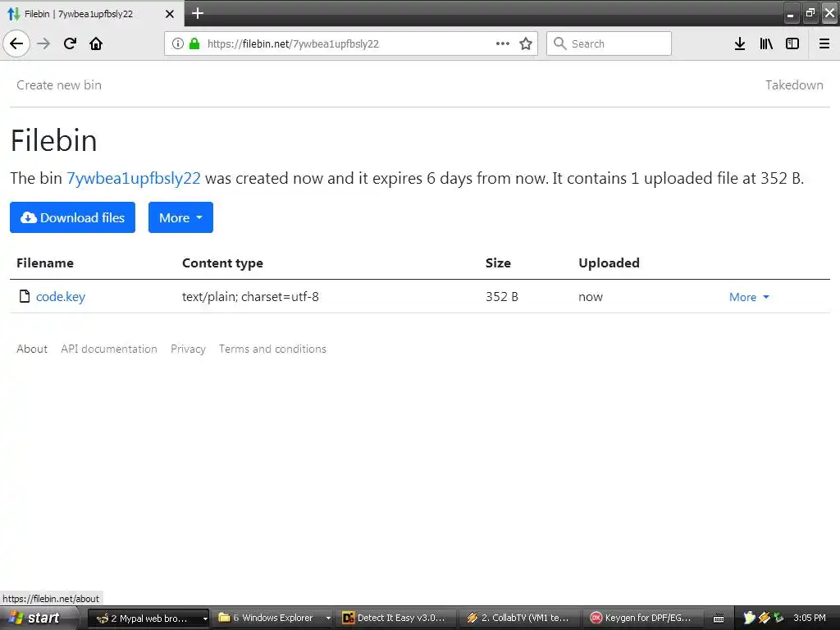
Task: Open the Mypal web browser taskbar group
Action: coord(148,619)
